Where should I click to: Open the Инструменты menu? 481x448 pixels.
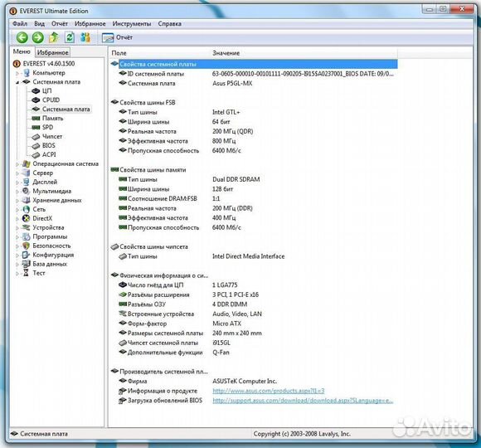(x=132, y=23)
